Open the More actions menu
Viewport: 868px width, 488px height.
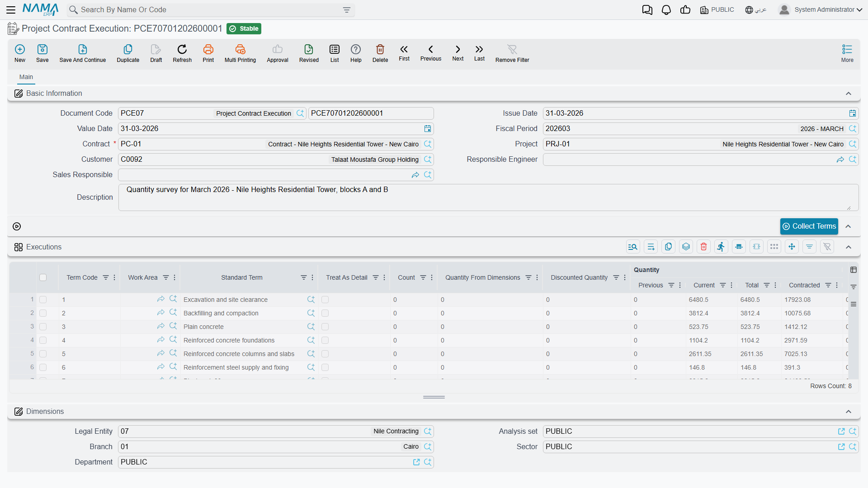(x=847, y=53)
